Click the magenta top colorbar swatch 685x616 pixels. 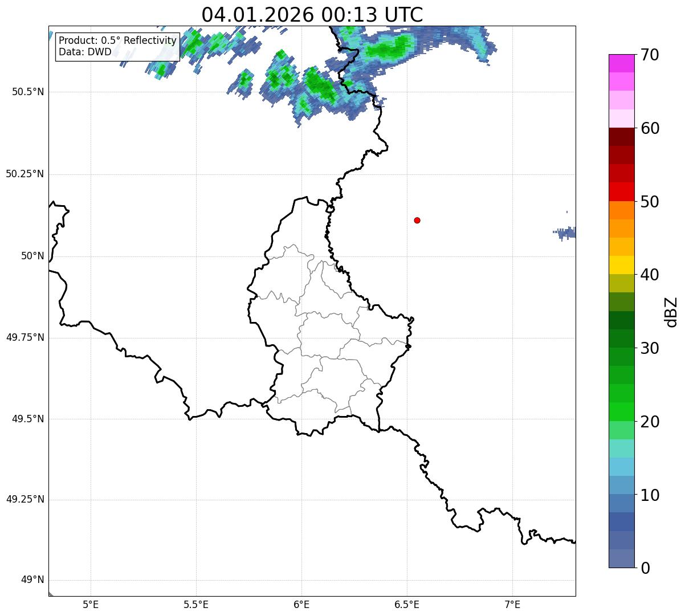click(621, 63)
